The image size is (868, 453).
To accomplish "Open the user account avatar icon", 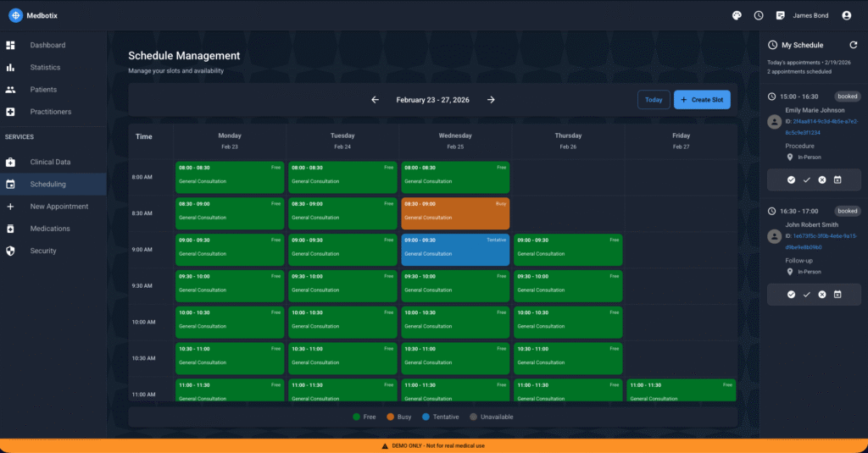I will coord(846,15).
